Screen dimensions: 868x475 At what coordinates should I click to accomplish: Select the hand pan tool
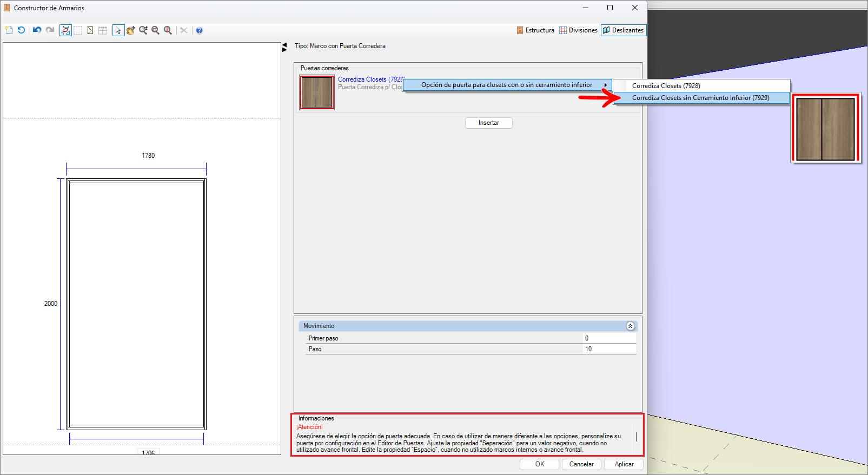click(130, 30)
